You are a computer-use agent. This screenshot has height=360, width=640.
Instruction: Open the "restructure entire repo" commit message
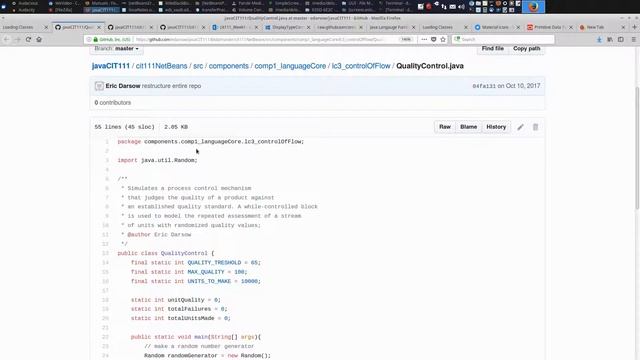(171, 86)
